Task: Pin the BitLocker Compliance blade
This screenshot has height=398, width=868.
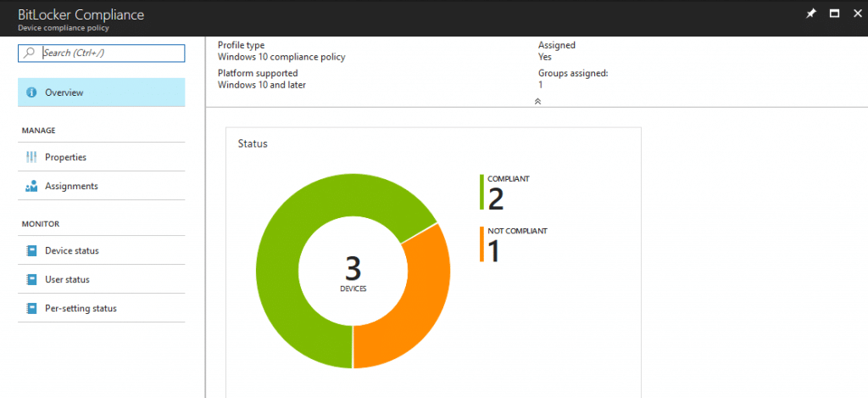Action: (811, 14)
